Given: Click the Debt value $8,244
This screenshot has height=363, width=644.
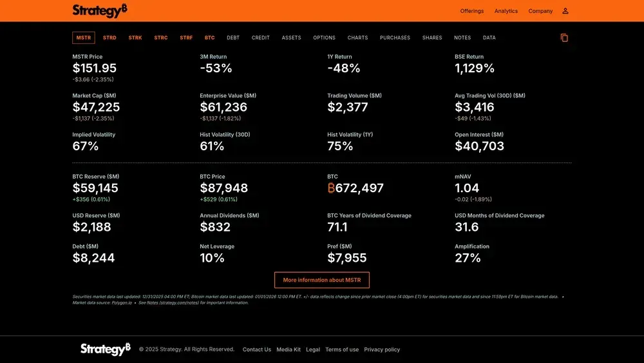Looking at the screenshot, I should coord(93,258).
